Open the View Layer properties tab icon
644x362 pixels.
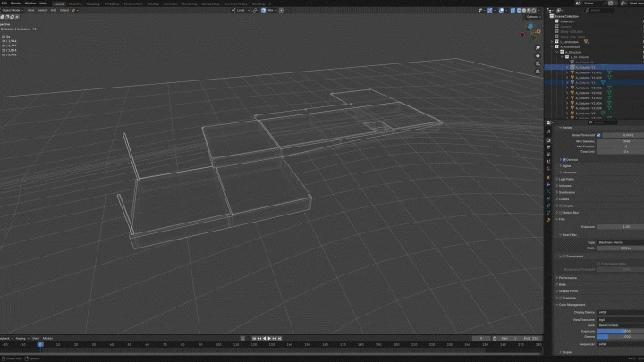[x=548, y=155]
